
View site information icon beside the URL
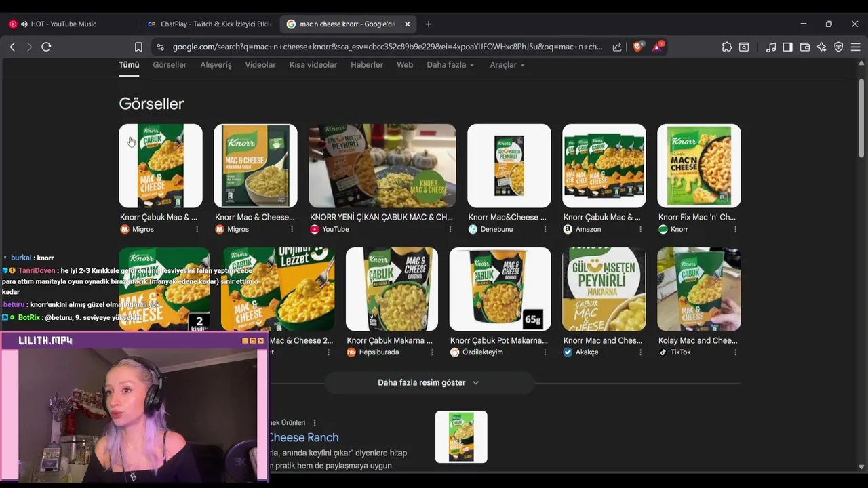pos(160,47)
